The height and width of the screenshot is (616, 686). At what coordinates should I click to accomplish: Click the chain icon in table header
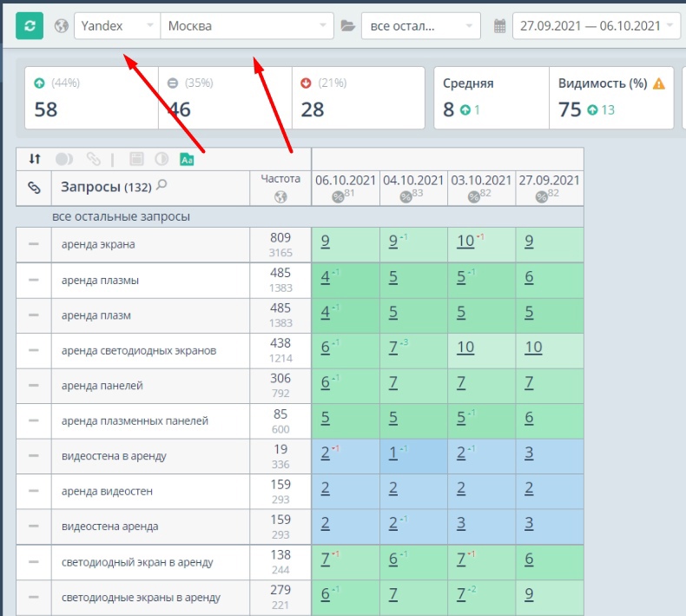(x=34, y=188)
